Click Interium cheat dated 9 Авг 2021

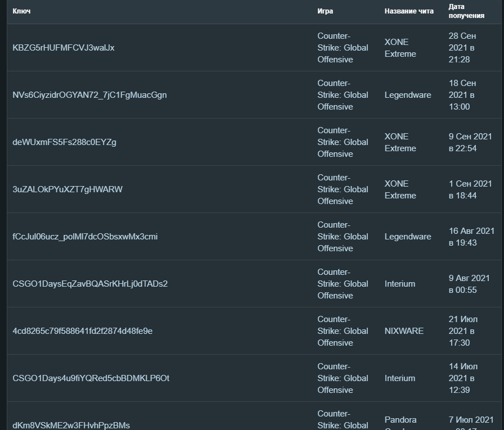click(399, 284)
